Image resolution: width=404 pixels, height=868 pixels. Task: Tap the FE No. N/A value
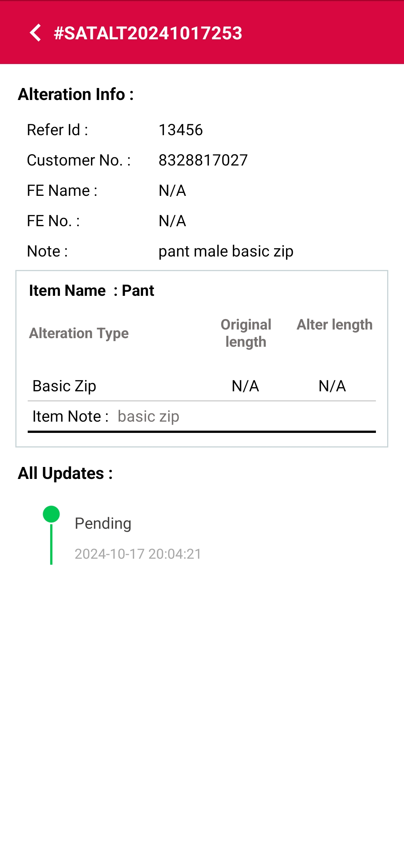point(172,221)
